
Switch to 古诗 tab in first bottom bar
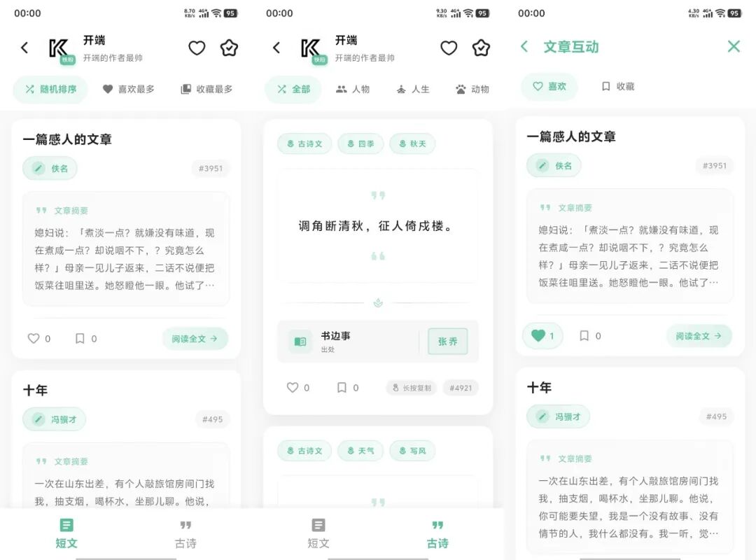point(185,534)
